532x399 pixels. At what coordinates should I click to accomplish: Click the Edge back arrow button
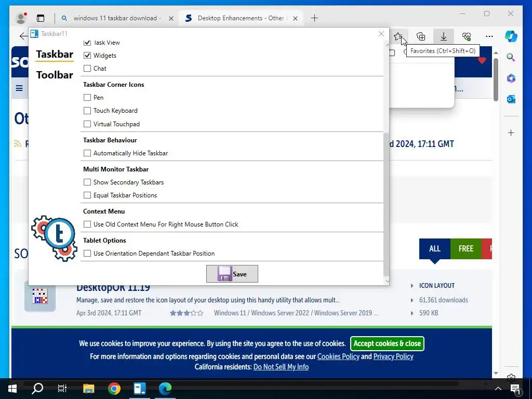tap(23, 36)
